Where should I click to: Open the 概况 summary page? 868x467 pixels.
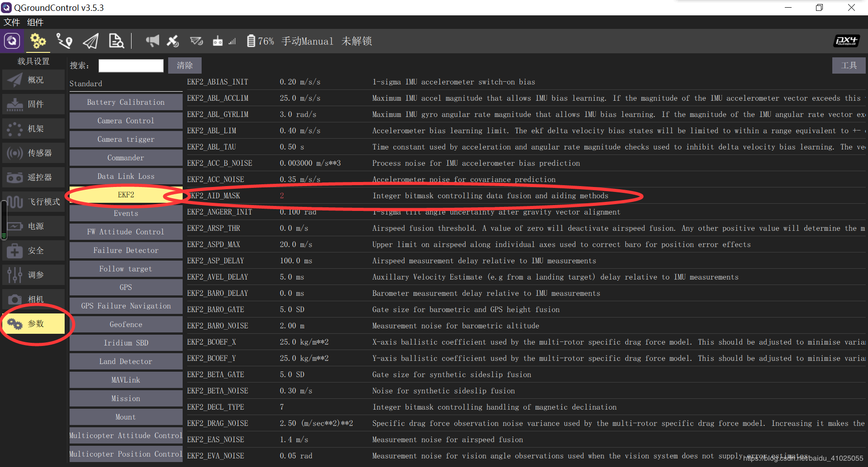click(x=33, y=80)
